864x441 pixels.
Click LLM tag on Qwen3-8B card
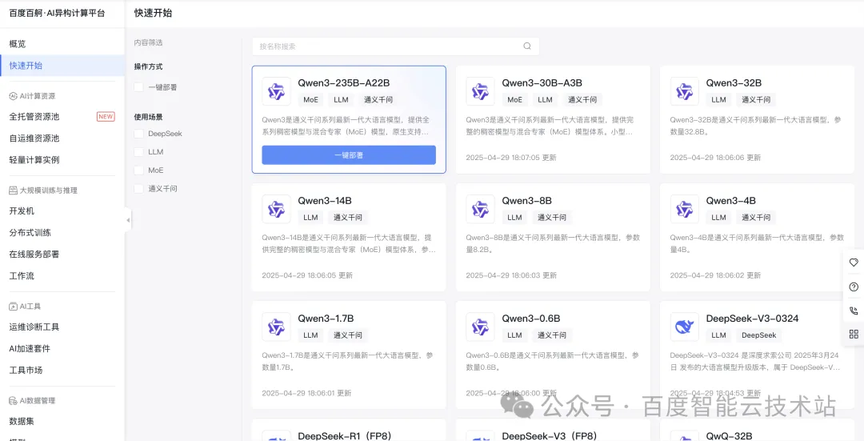pos(515,217)
